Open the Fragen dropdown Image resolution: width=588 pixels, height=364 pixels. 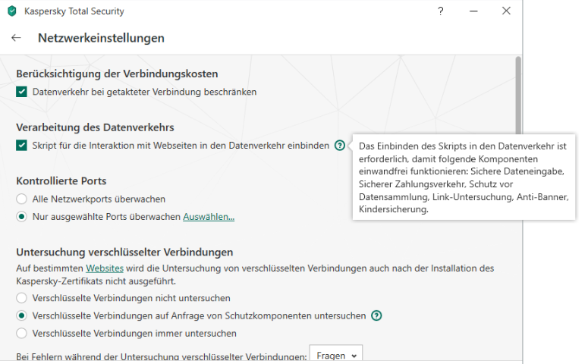click(x=336, y=355)
